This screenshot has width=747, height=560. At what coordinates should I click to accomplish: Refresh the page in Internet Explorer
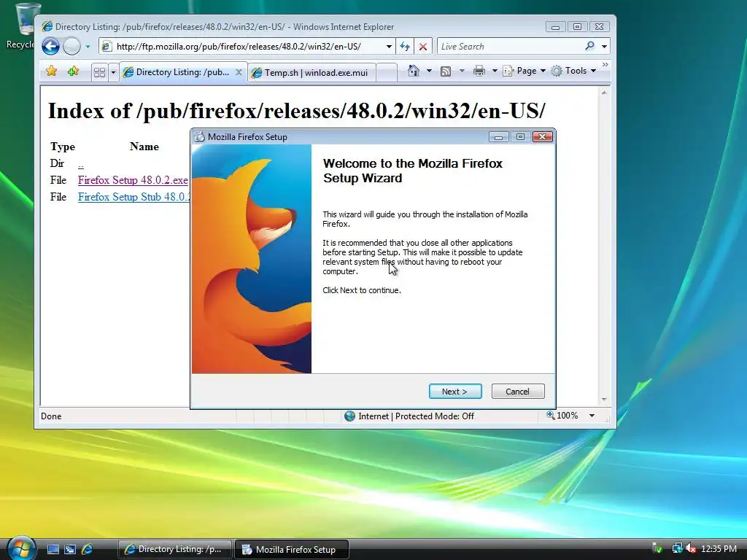(405, 46)
